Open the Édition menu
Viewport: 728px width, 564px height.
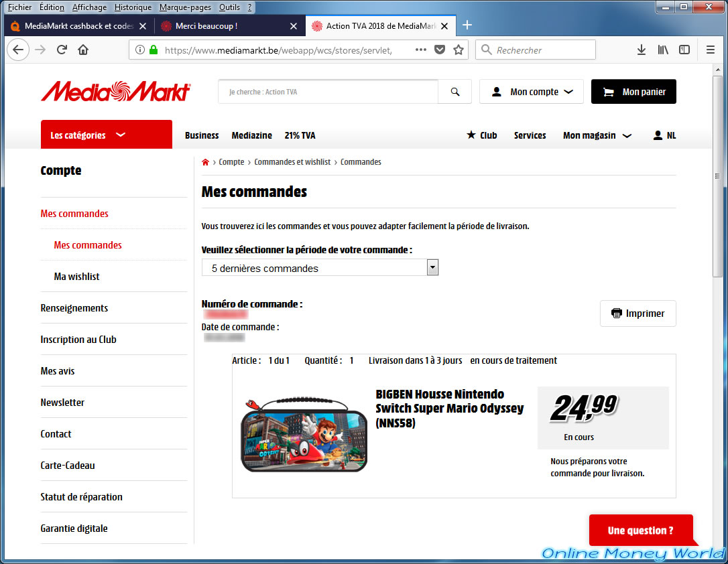pos(52,7)
